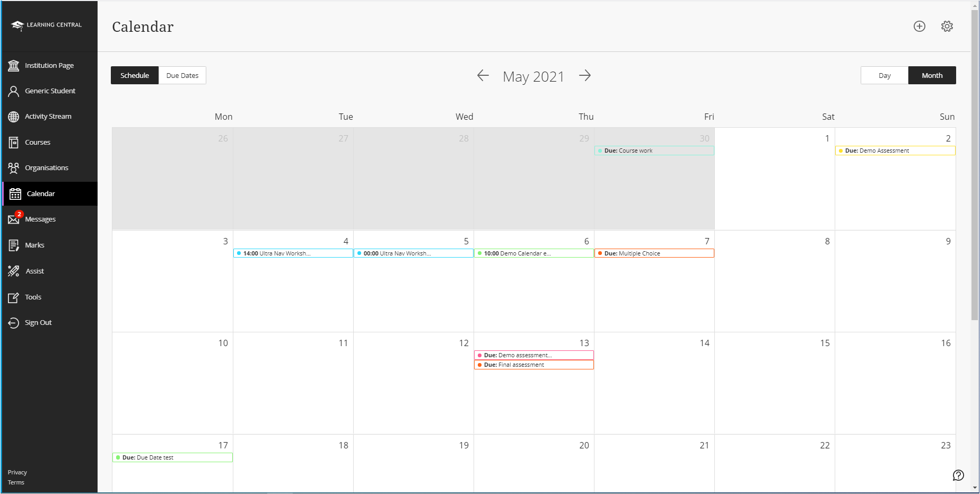Open the Tools section
This screenshot has width=980, height=494.
(33, 297)
